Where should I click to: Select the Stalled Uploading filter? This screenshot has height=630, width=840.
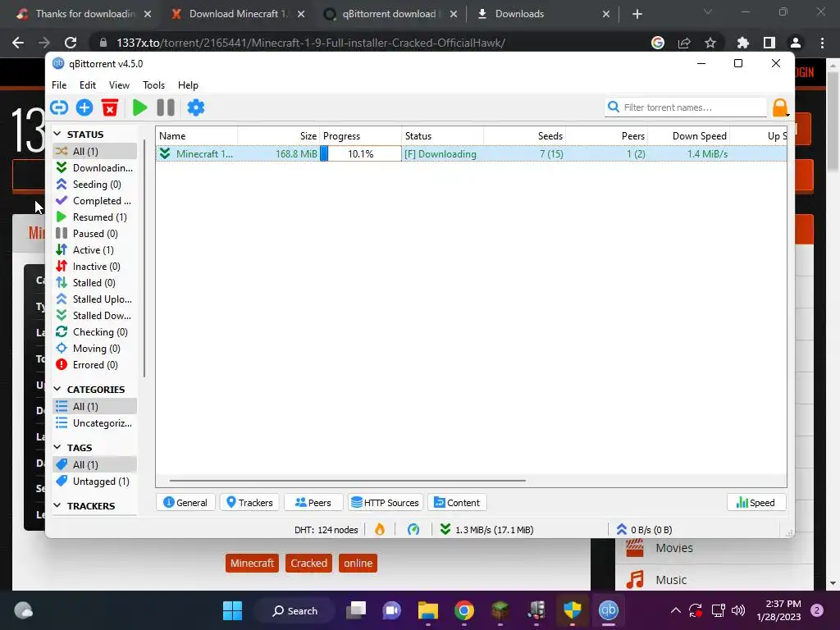coord(95,299)
